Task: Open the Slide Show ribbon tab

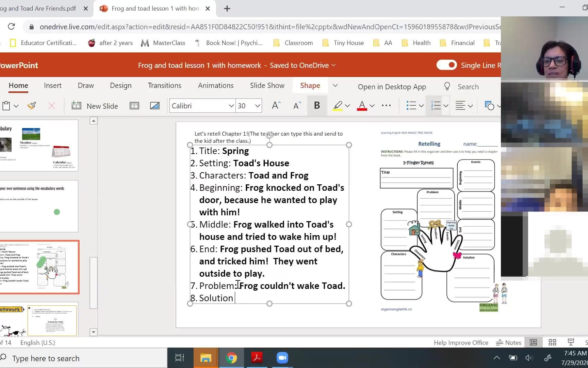Action: 267,86
